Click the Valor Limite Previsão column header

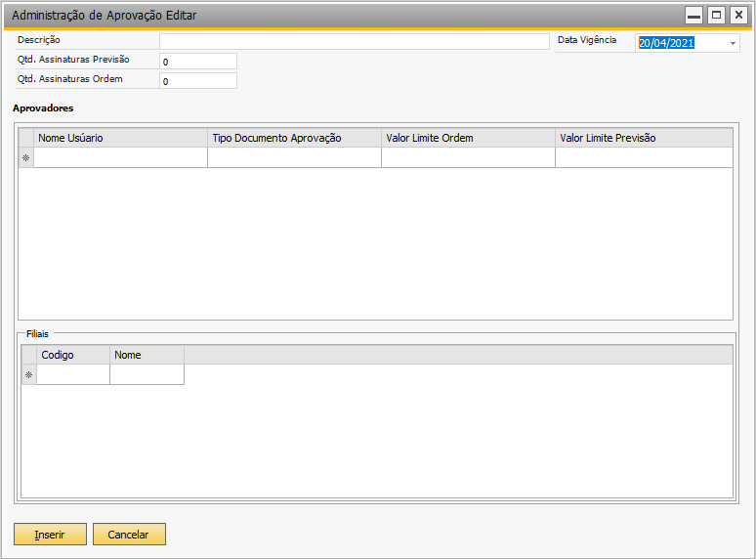(644, 138)
